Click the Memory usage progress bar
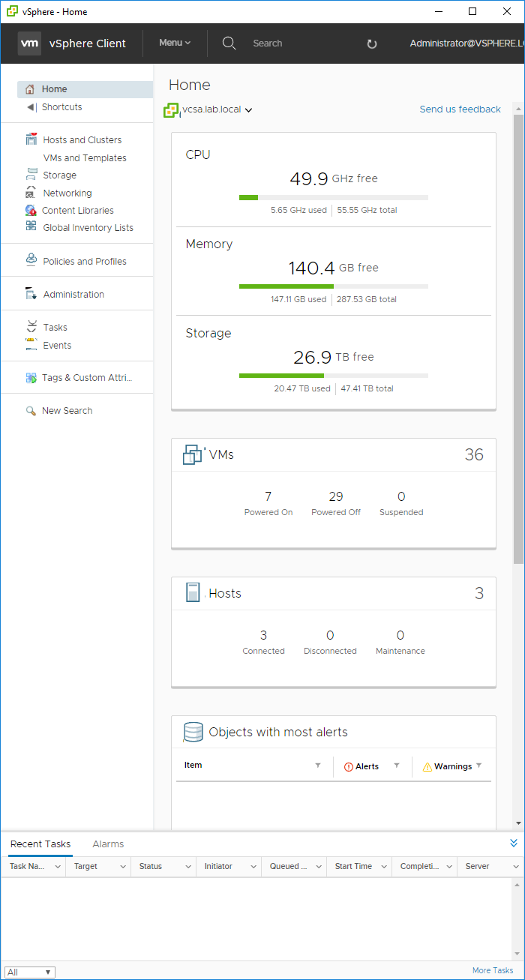Viewport: 525px width, 980px height. click(334, 286)
